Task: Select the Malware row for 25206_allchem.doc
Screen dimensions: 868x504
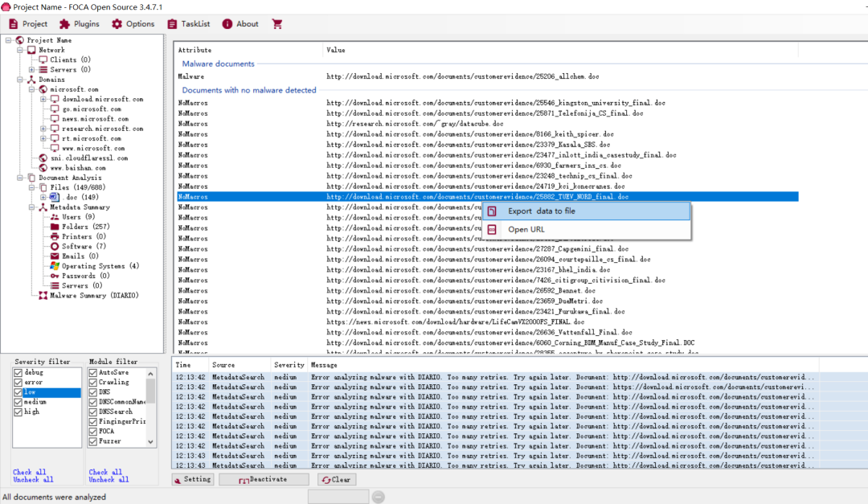Action: (x=487, y=76)
